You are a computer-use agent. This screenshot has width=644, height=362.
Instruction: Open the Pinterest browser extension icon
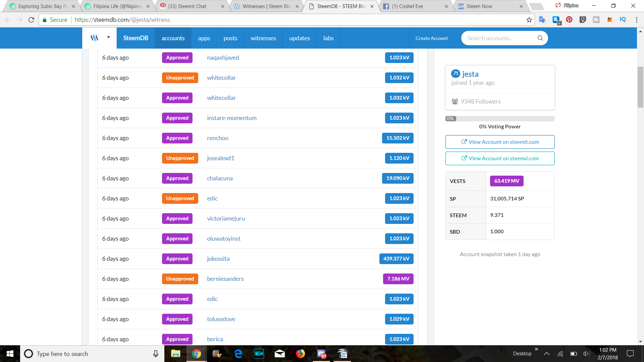(569, 19)
